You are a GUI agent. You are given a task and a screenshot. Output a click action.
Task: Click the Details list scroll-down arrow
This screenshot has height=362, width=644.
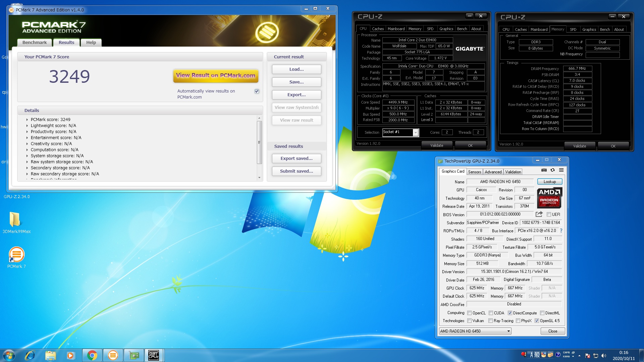point(259,178)
